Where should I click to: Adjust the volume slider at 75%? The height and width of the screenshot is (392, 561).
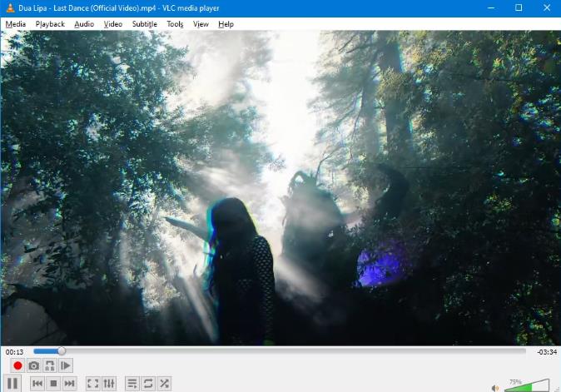pos(527,385)
